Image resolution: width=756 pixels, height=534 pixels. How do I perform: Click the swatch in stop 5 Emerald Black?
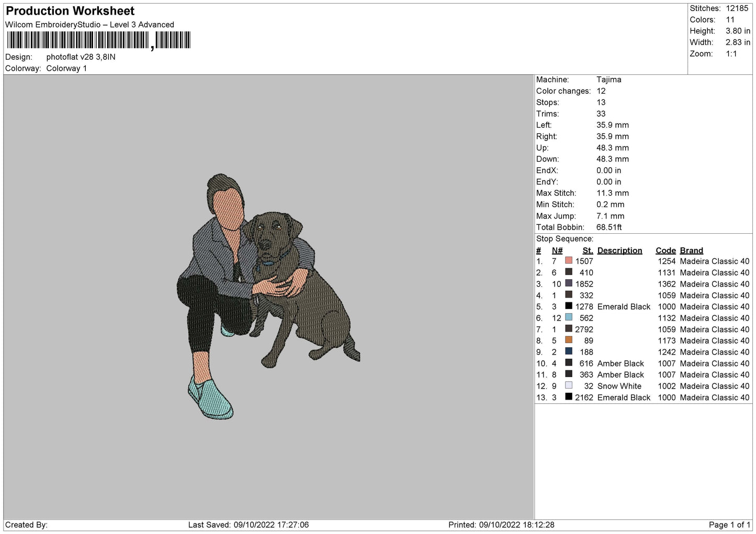point(569,306)
